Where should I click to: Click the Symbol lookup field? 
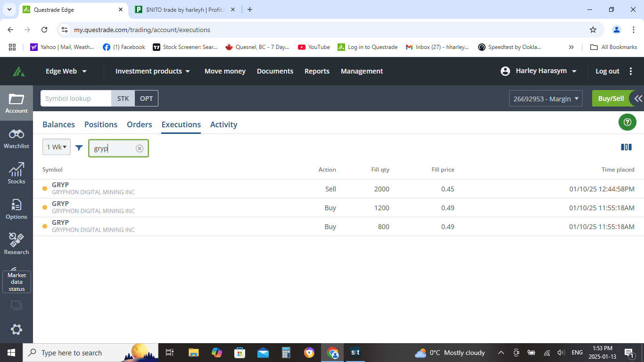76,99
